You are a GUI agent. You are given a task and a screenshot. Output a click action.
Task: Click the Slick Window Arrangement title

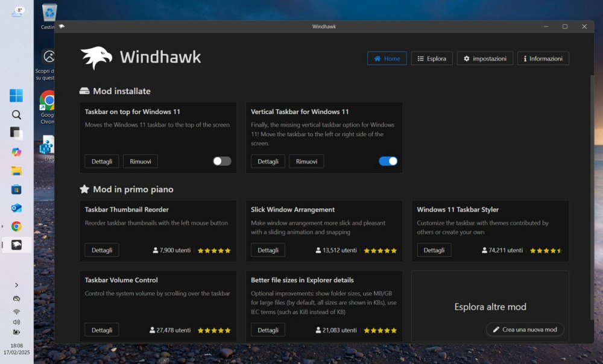tap(292, 210)
